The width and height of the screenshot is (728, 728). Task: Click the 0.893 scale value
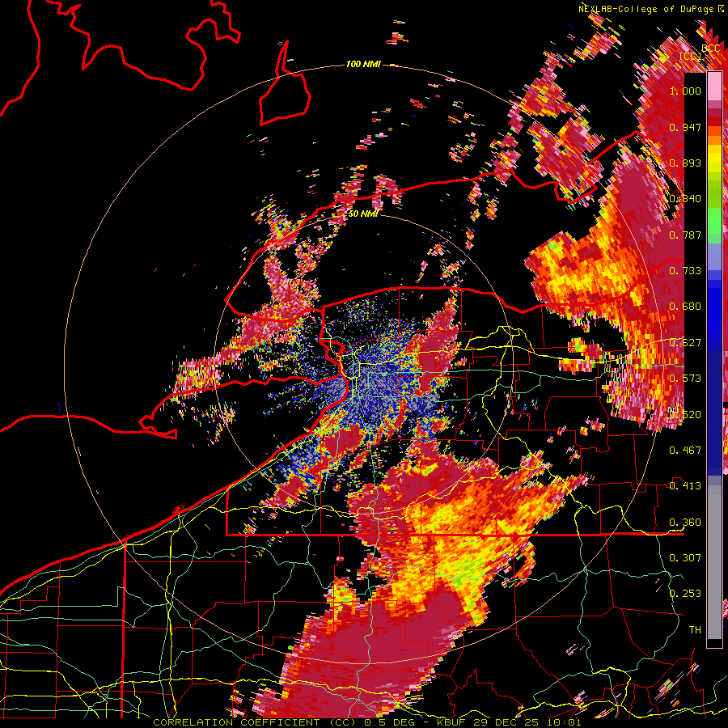point(685,163)
